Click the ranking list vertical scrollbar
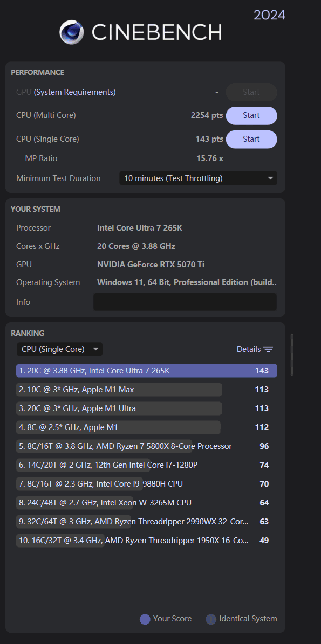Screen dimensions: 321x644 click(x=292, y=355)
